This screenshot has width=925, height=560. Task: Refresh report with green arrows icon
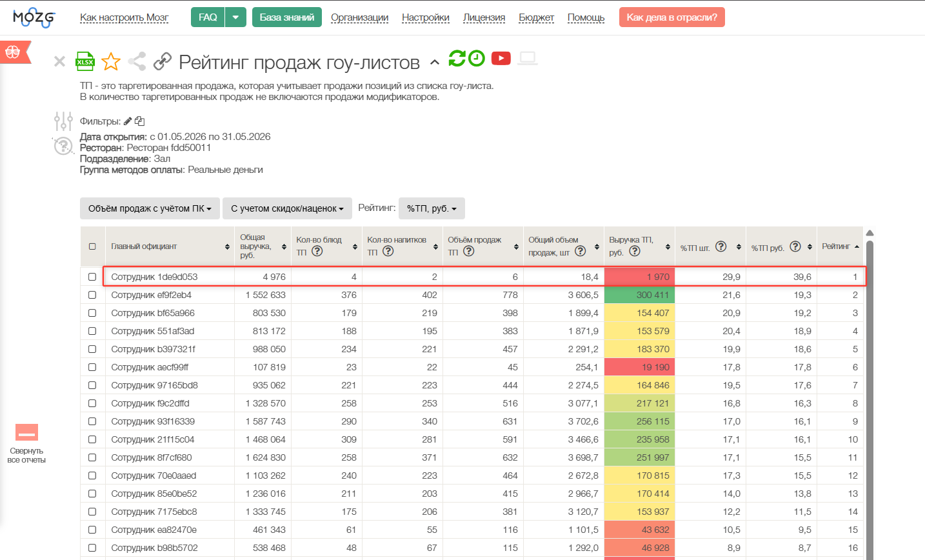(x=457, y=58)
